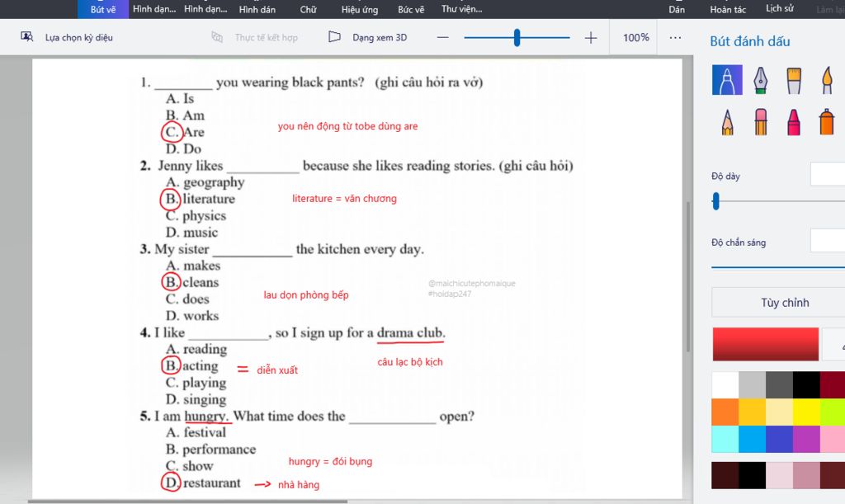
Task: Click the Độ dày thickness slider handle
Action: click(x=715, y=201)
